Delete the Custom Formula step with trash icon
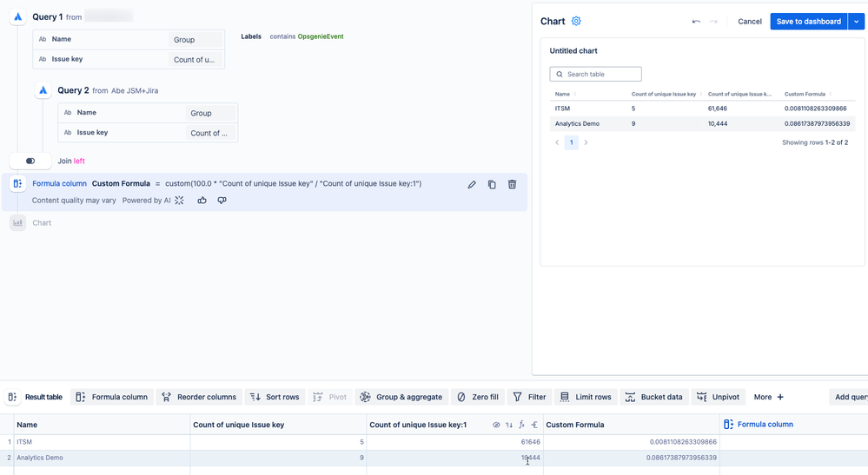This screenshot has height=475, width=868. click(x=512, y=185)
